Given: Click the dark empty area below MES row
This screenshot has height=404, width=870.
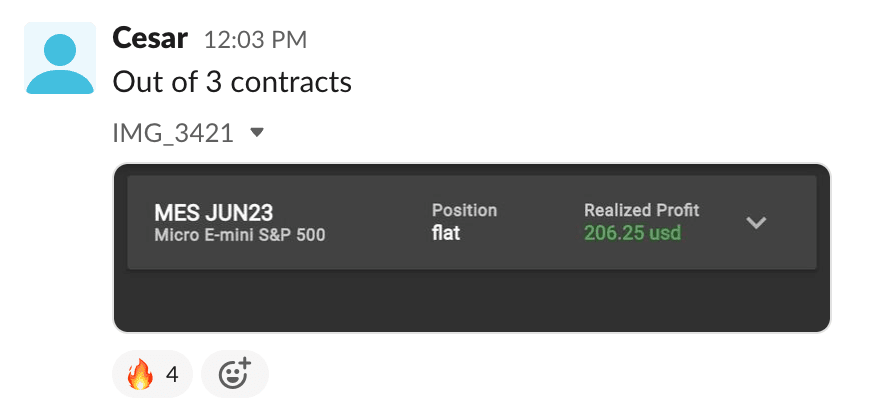Looking at the screenshot, I should coord(472,300).
